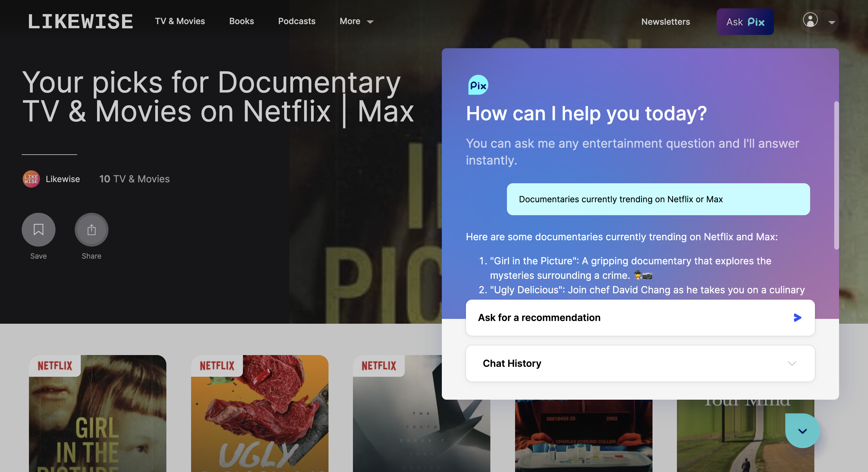This screenshot has width=868, height=472.
Task: Go to the Books section
Action: [241, 21]
